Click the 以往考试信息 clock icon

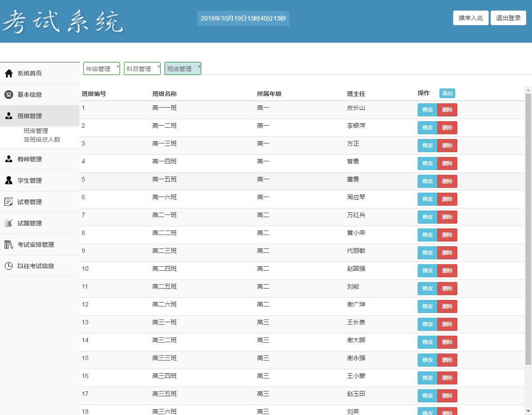[x=8, y=265]
